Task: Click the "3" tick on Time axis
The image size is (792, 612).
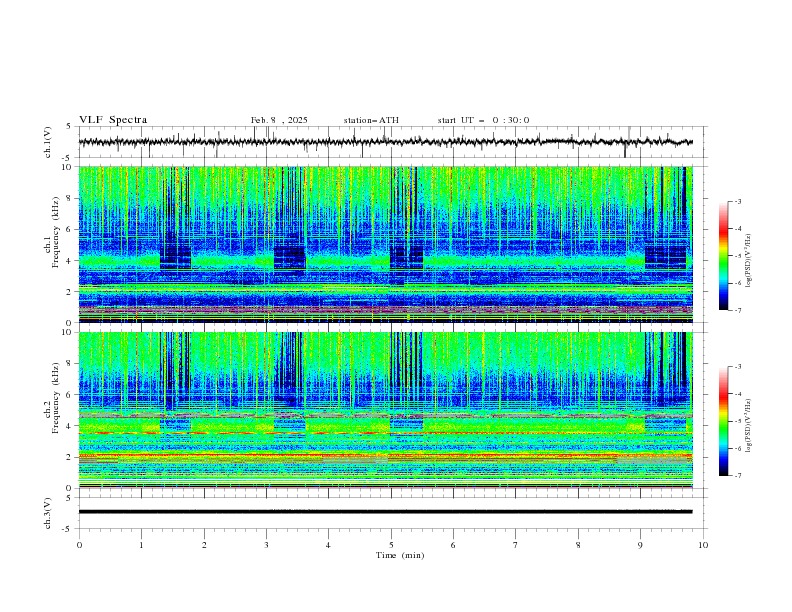Action: (x=266, y=545)
